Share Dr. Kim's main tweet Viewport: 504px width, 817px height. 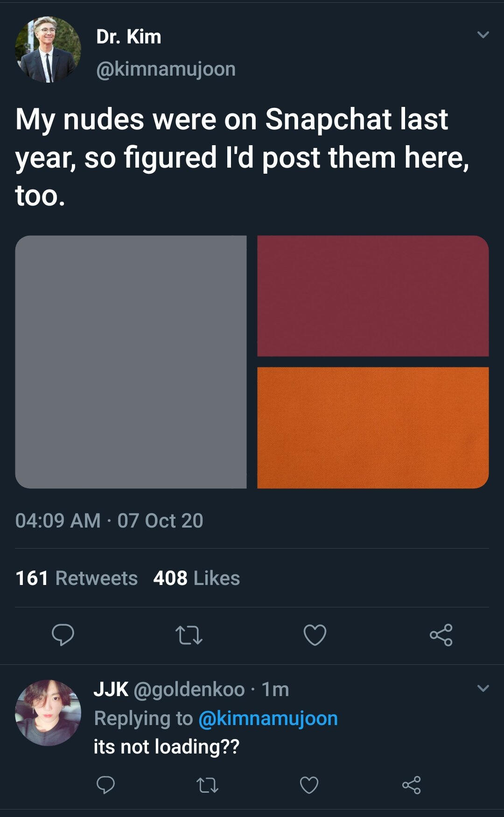pos(441,635)
